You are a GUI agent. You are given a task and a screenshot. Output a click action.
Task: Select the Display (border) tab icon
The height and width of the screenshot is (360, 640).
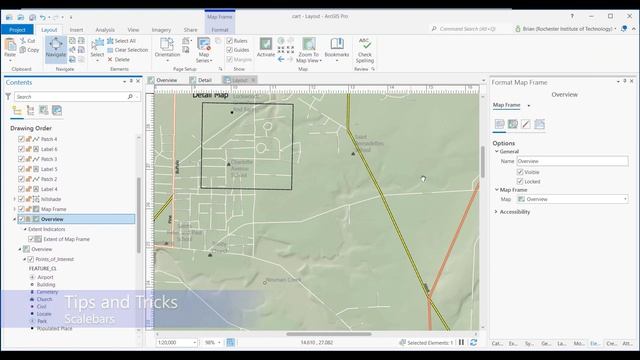(x=526, y=124)
